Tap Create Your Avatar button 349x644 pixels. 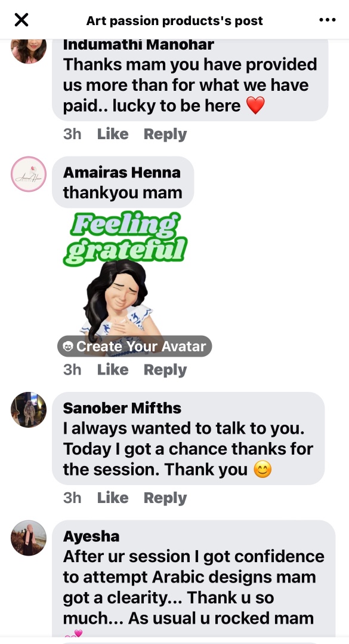click(x=134, y=346)
